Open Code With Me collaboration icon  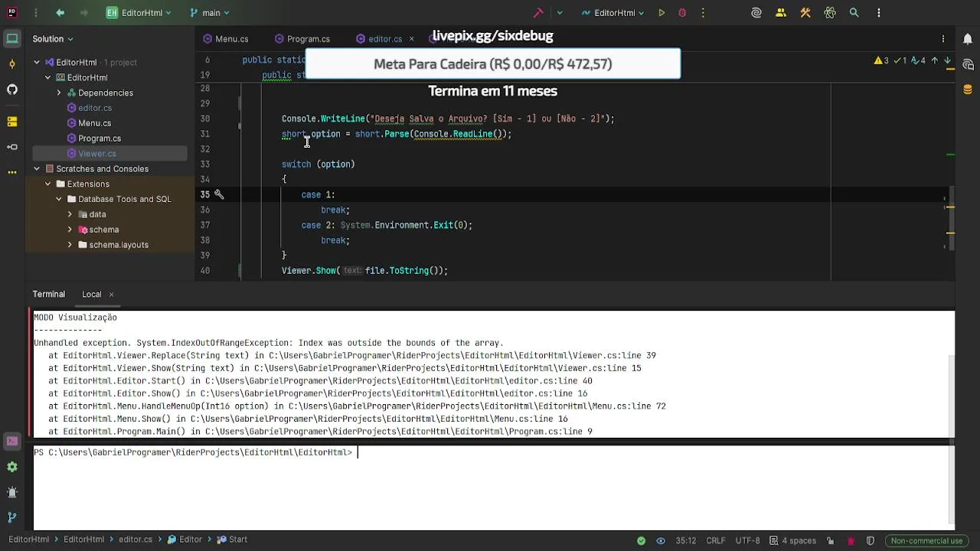(x=781, y=13)
